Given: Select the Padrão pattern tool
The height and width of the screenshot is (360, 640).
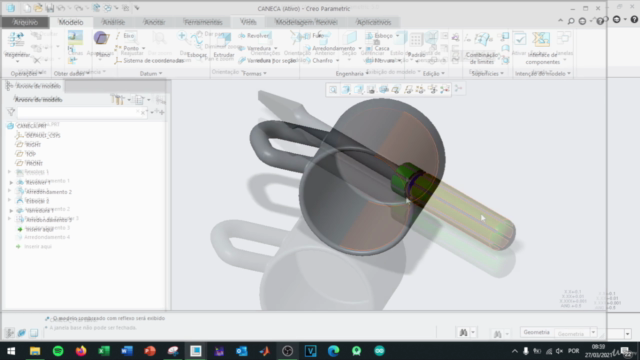Looking at the screenshot, I should 416,45.
